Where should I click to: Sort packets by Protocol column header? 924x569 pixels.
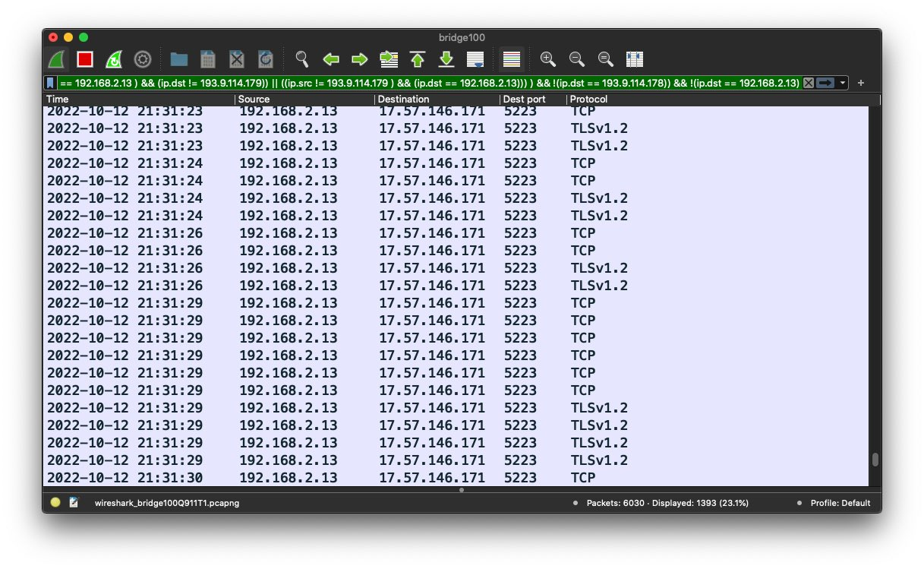click(589, 100)
